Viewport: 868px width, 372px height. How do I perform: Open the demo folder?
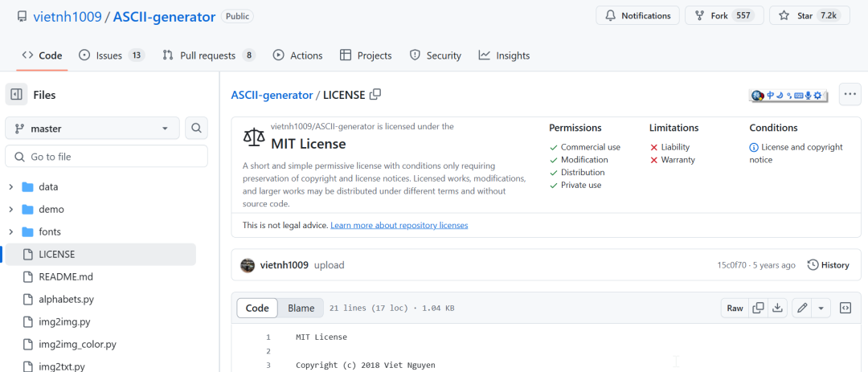[x=51, y=209]
